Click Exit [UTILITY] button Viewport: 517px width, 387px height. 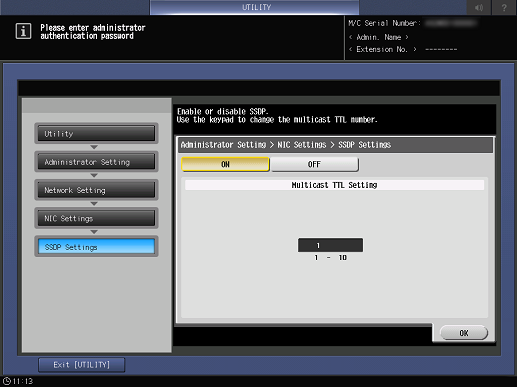point(82,365)
